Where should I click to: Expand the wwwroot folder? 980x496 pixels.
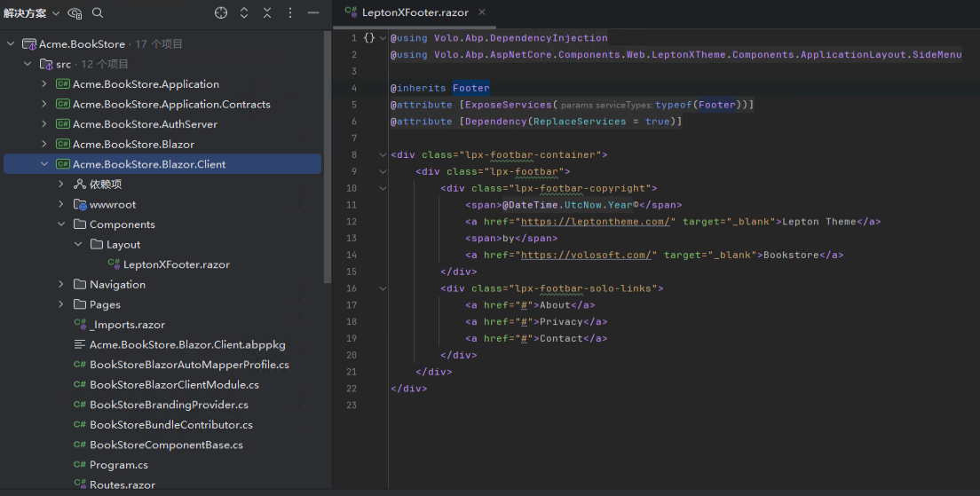(x=61, y=204)
